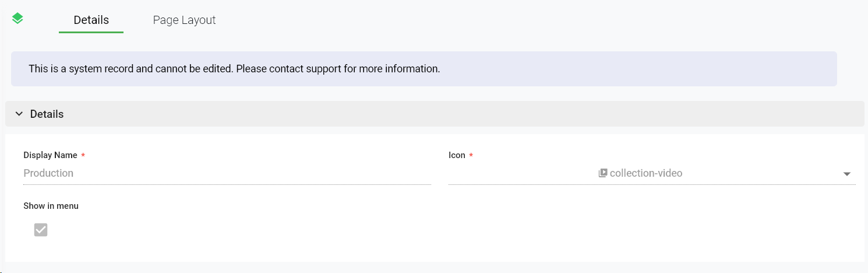This screenshot has height=273, width=868.
Task: Click the Details section header title
Action: pyautogui.click(x=47, y=114)
